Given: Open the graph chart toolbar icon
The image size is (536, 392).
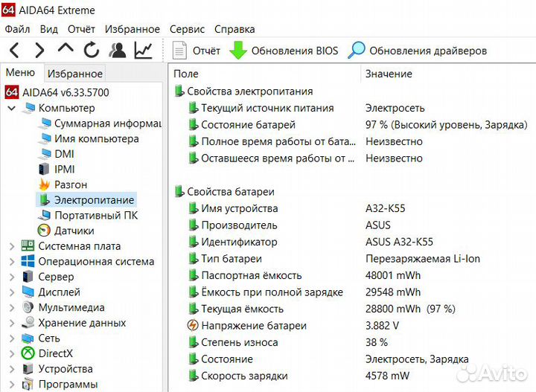Looking at the screenshot, I should (x=143, y=51).
